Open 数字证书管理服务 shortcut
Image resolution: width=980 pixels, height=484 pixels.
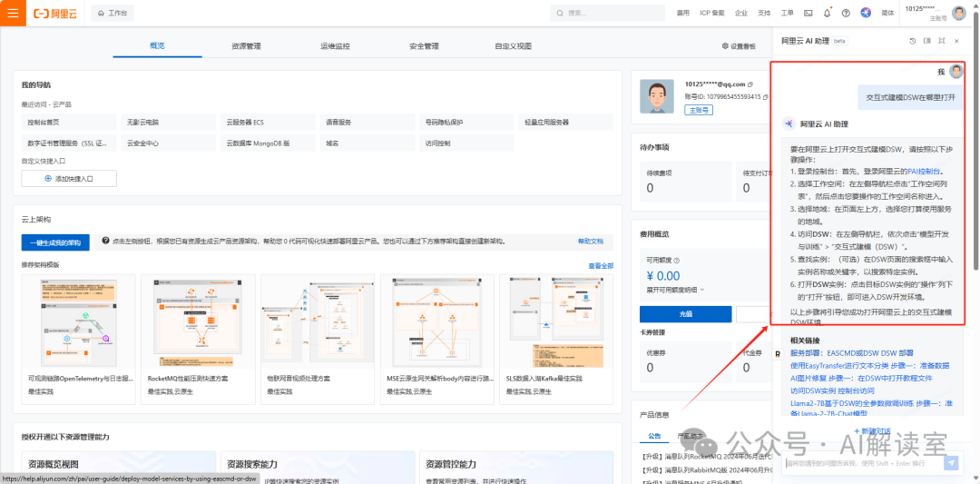coord(69,143)
